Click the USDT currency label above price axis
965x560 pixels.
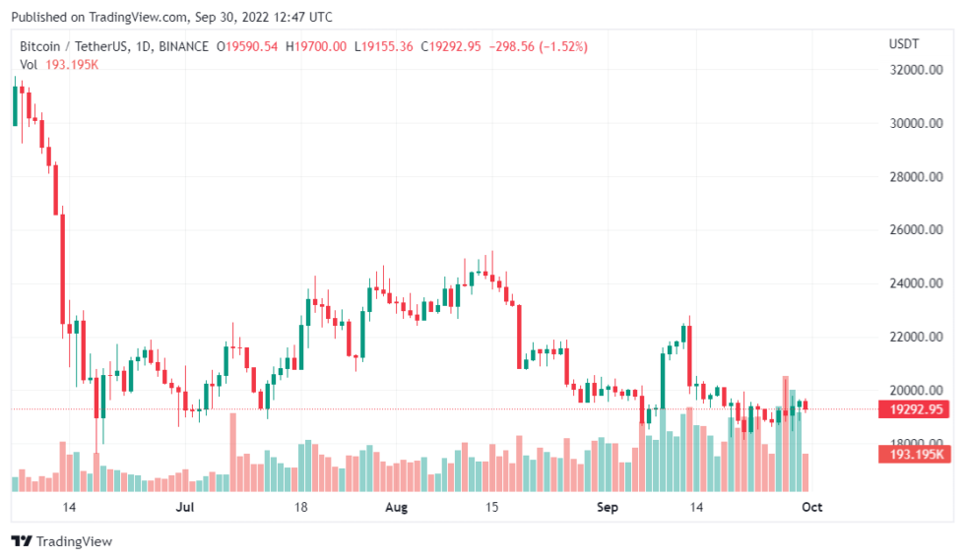coord(902,44)
